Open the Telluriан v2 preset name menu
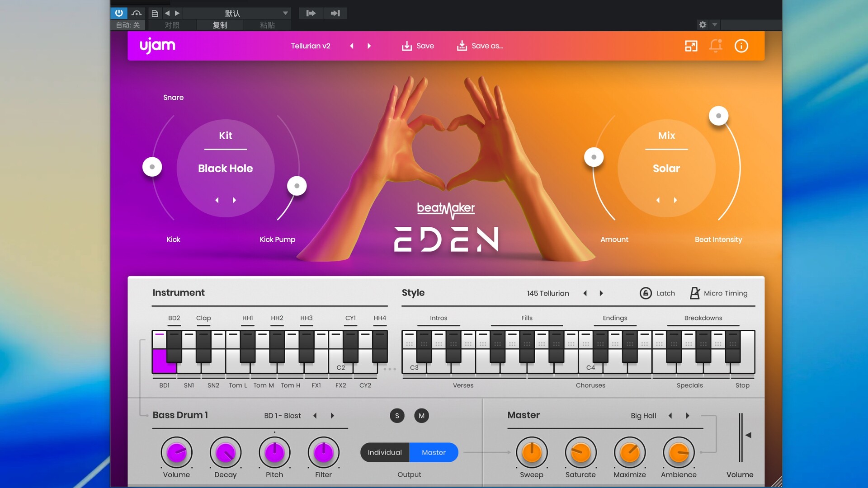The image size is (868, 488). point(311,46)
